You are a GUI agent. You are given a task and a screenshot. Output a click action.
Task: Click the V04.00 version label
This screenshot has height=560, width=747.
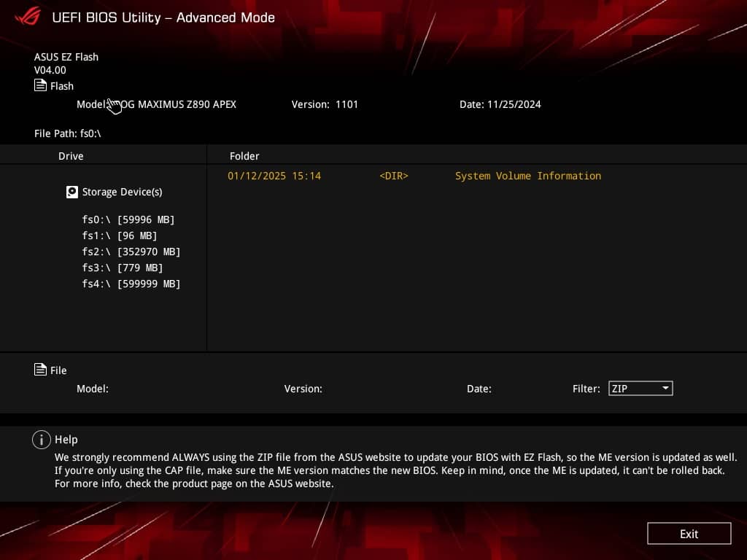pos(50,70)
